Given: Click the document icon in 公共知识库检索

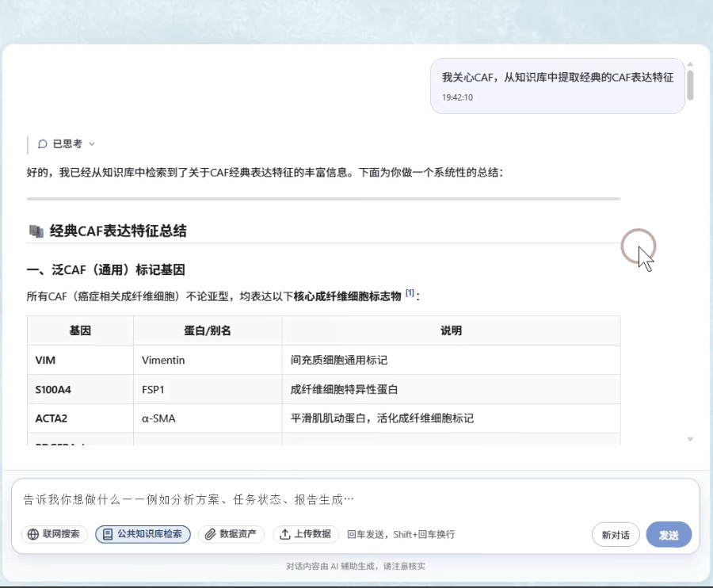Looking at the screenshot, I should coord(108,534).
